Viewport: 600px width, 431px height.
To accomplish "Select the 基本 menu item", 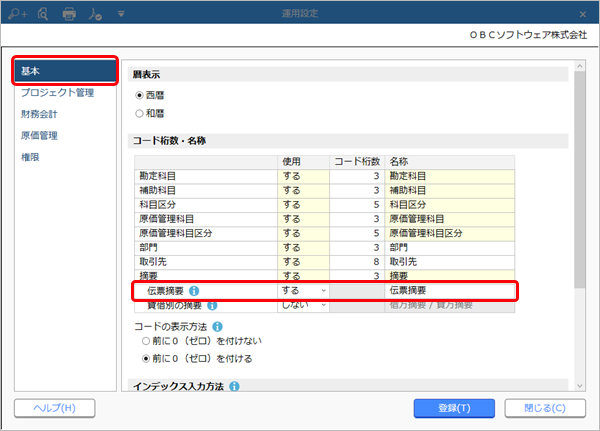I will click(65, 71).
